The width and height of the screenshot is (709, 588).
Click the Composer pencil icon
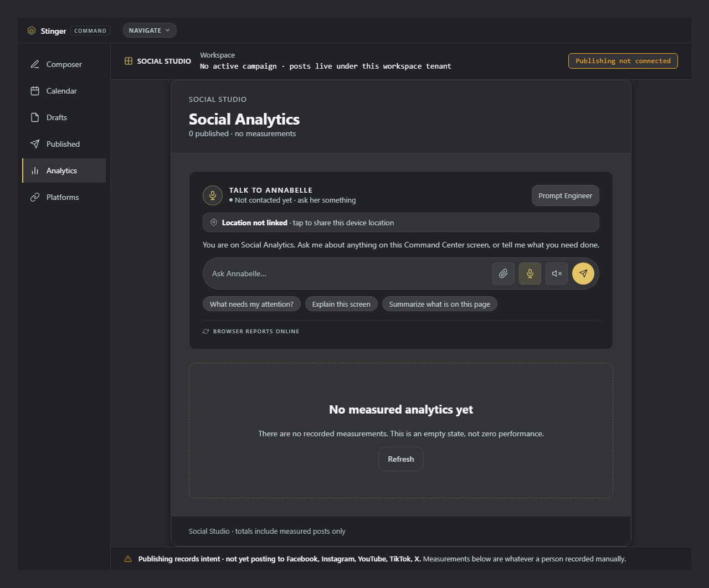(x=35, y=64)
